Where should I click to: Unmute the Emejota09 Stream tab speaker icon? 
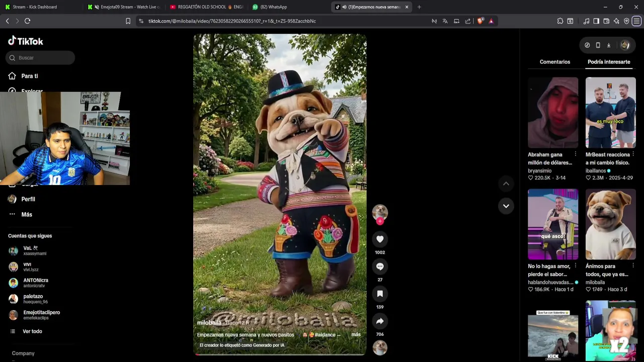click(x=97, y=7)
